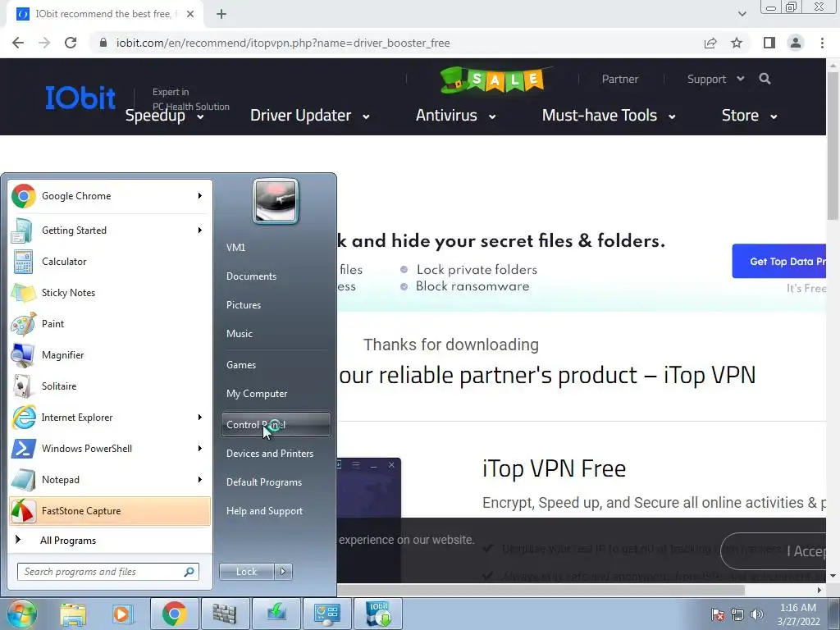
Task: Open Control Panel from Start menu
Action: click(x=276, y=425)
